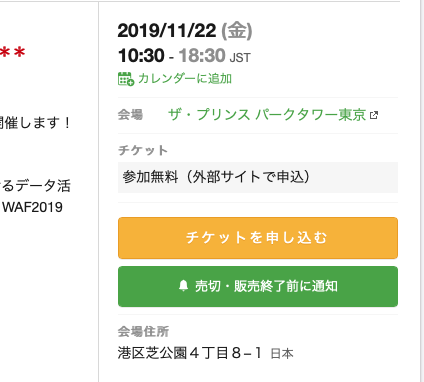The image size is (424, 382).
Task: Click the WAF2019 text on left
Action: click(x=32, y=207)
